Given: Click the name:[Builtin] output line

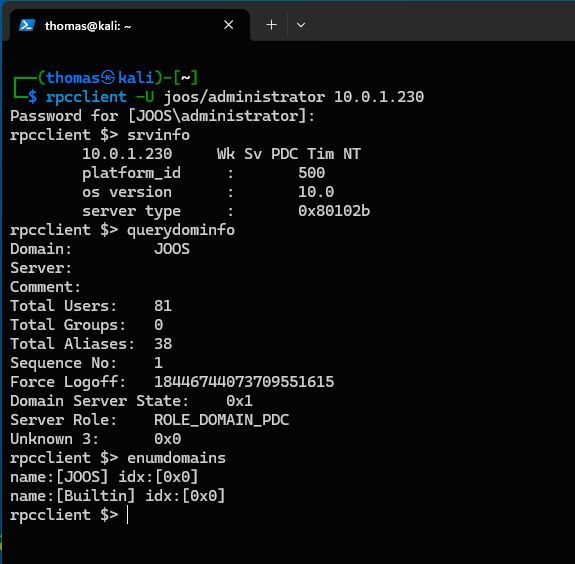Looking at the screenshot, I should pyautogui.click(x=118, y=496).
